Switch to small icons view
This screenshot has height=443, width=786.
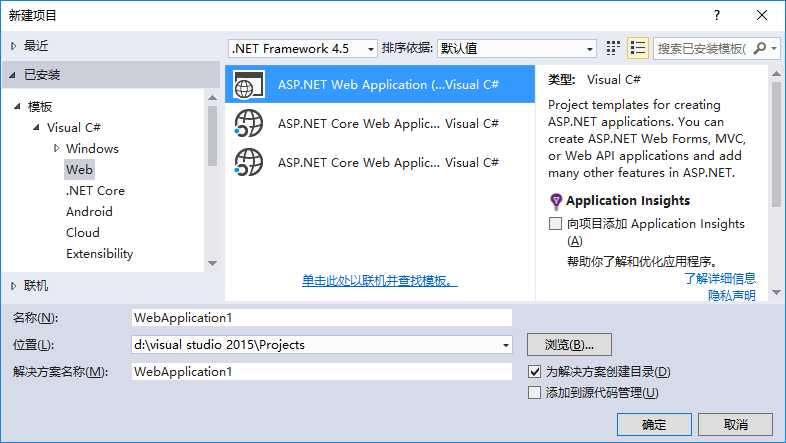(613, 48)
